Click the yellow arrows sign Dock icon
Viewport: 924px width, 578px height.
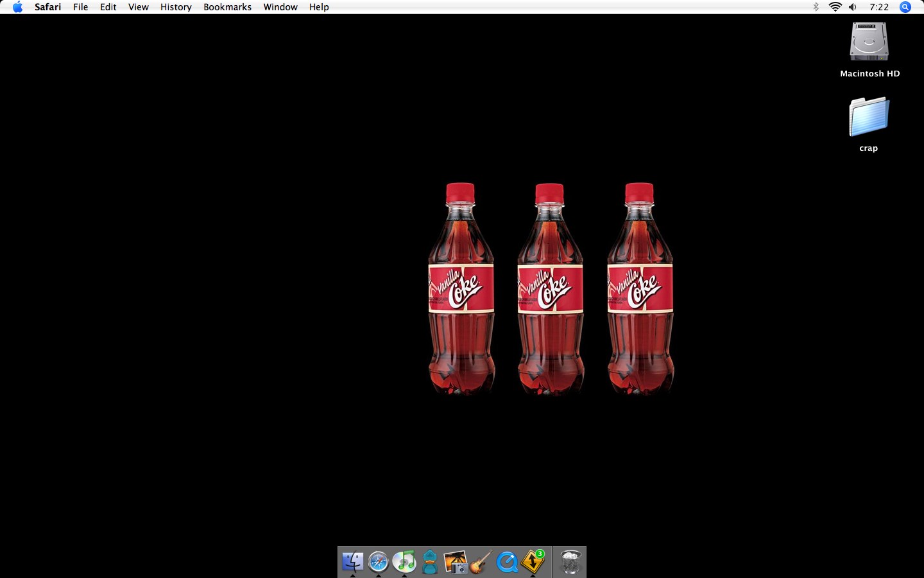point(533,562)
